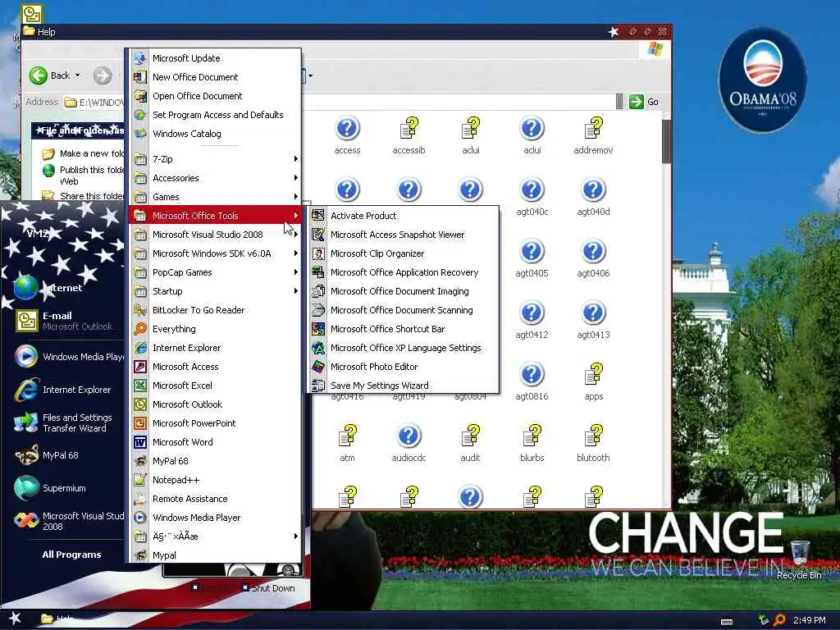Click the Go button next to address bar
840x630 pixels.
(x=644, y=101)
